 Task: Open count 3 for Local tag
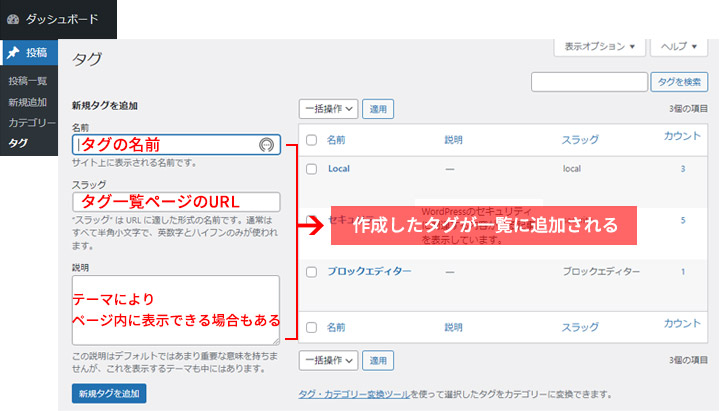coord(683,169)
